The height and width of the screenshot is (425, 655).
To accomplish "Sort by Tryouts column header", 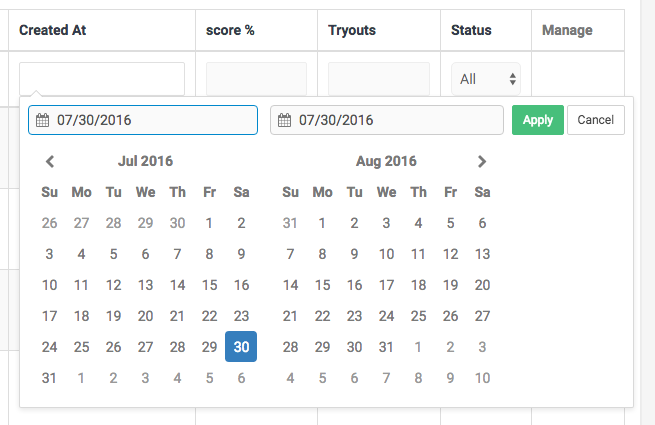I will coord(352,30).
